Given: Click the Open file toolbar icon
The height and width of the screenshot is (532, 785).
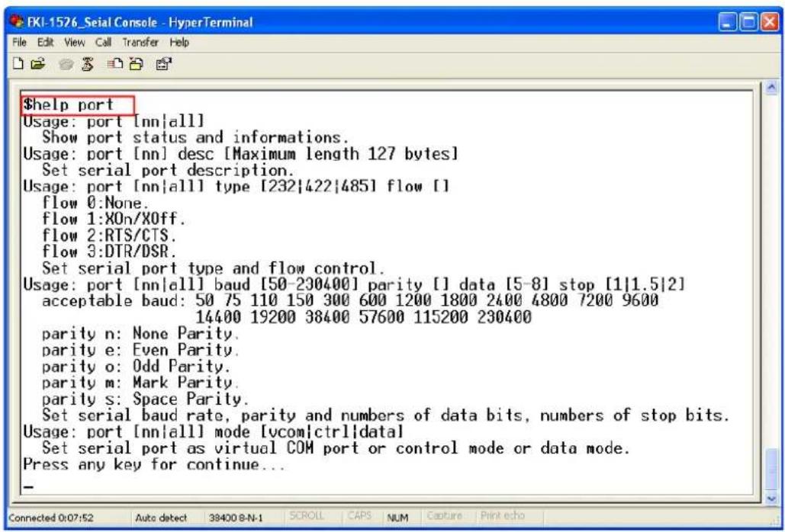Looking at the screenshot, I should [x=37, y=64].
